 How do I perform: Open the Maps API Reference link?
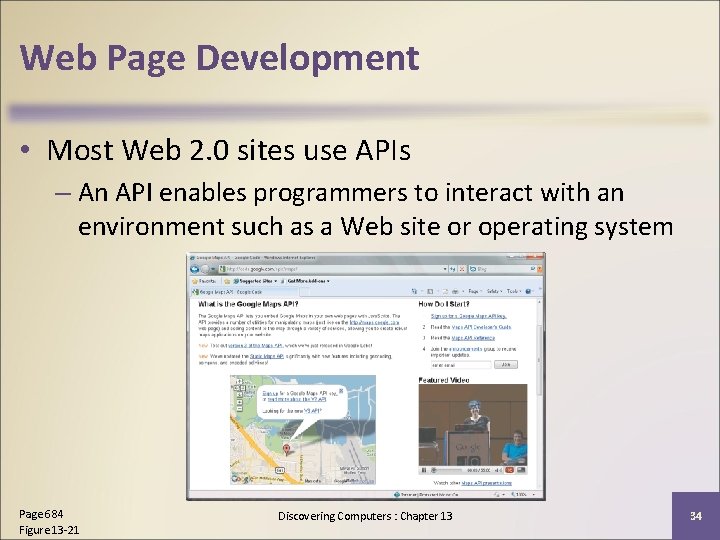coord(473,338)
